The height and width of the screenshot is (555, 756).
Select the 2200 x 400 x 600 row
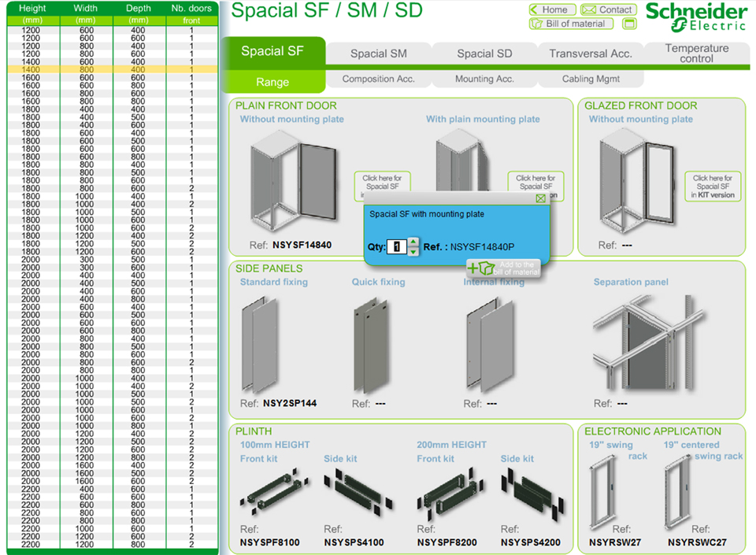click(113, 489)
